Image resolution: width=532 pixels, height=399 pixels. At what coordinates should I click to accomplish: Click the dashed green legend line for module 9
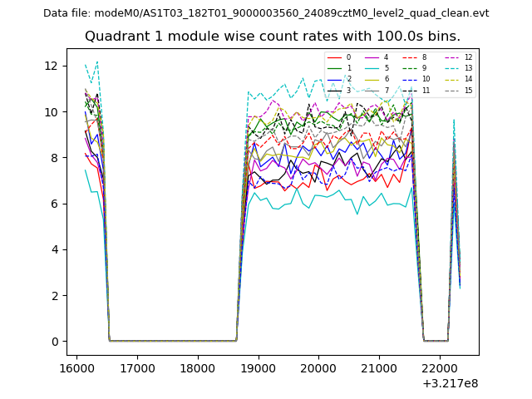coord(411,68)
